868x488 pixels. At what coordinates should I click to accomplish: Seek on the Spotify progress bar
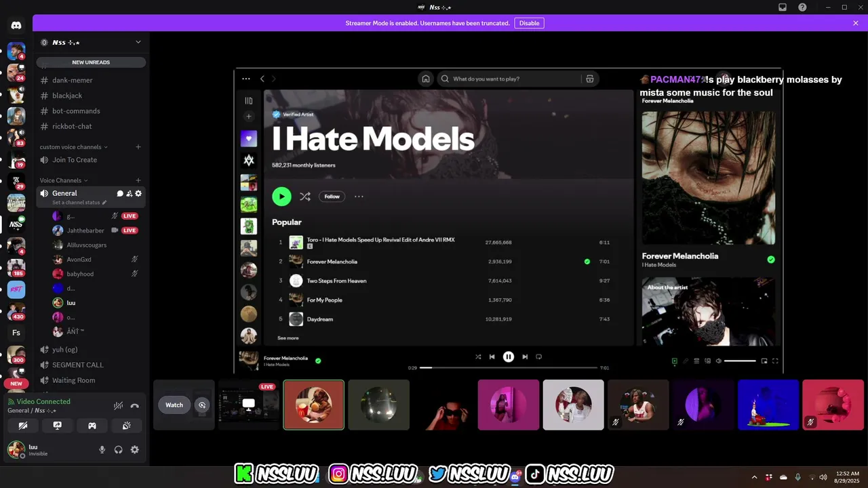(509, 367)
